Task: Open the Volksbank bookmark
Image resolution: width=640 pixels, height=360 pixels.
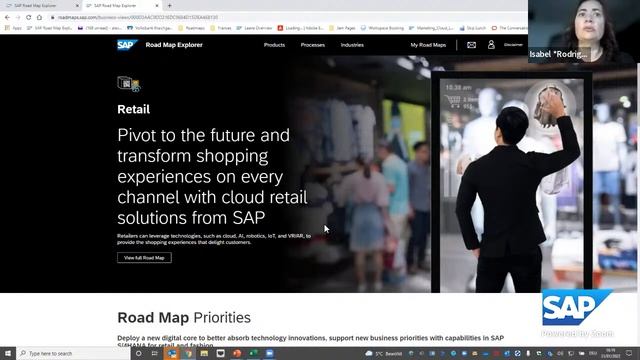Action: tap(149, 28)
